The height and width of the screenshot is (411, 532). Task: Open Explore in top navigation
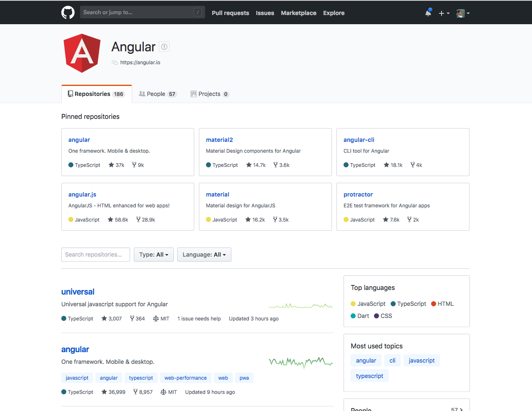[334, 13]
